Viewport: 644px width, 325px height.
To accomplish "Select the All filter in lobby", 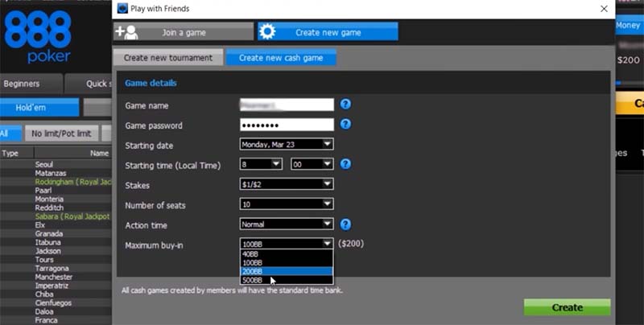I will [10, 134].
